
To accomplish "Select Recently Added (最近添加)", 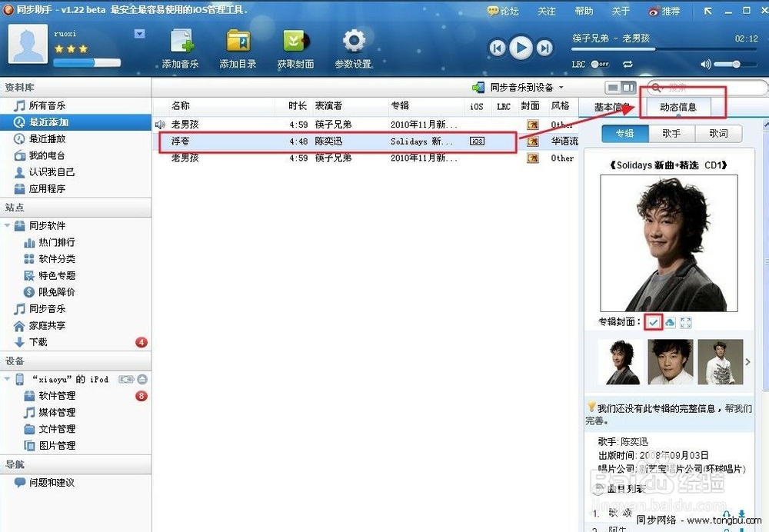I will (75, 122).
